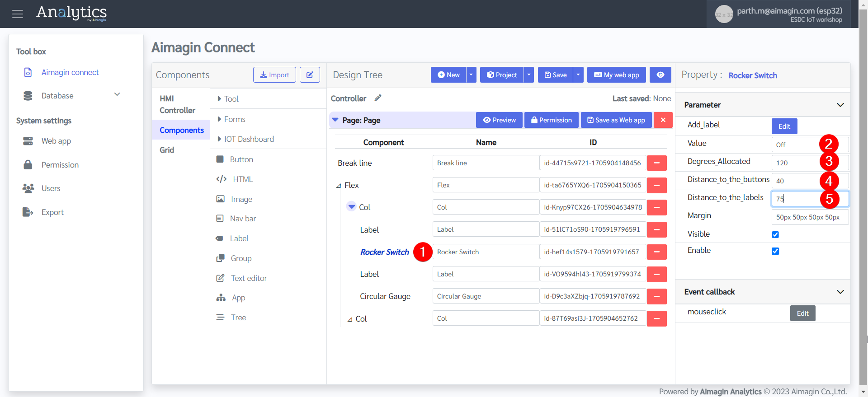Collapse the Event callback section
The width and height of the screenshot is (868, 397).
840,292
